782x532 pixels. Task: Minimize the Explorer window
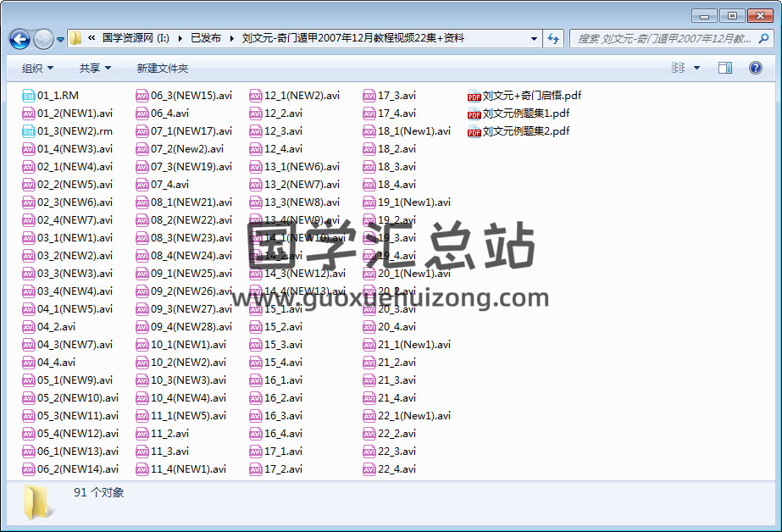(x=704, y=16)
